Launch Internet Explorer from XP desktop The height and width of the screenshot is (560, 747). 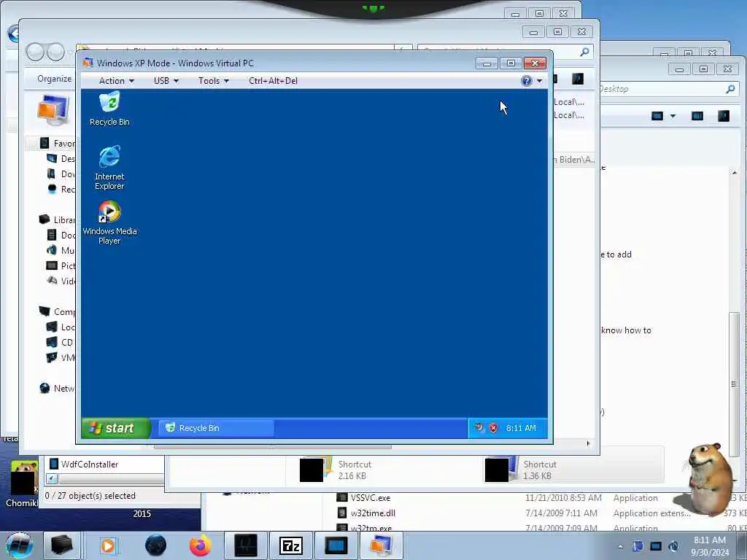coord(109,167)
